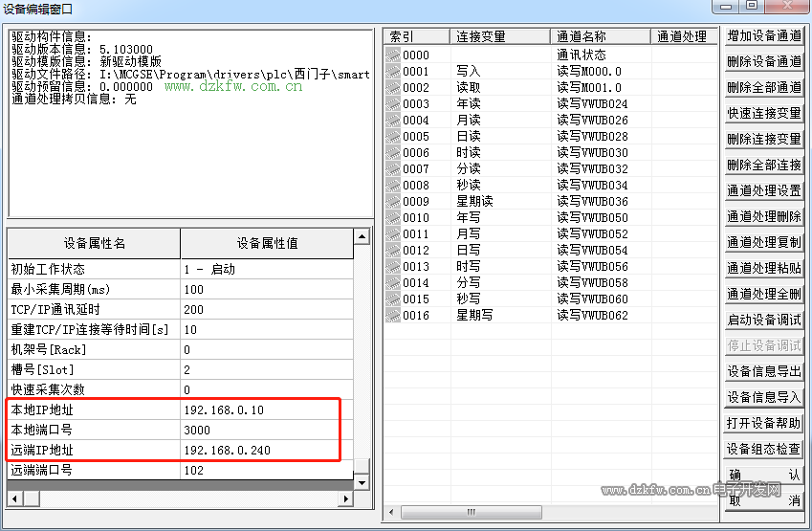Image resolution: width=812 pixels, height=531 pixels.
Task: Click the row icon for channel 0000
Action: 393,55
